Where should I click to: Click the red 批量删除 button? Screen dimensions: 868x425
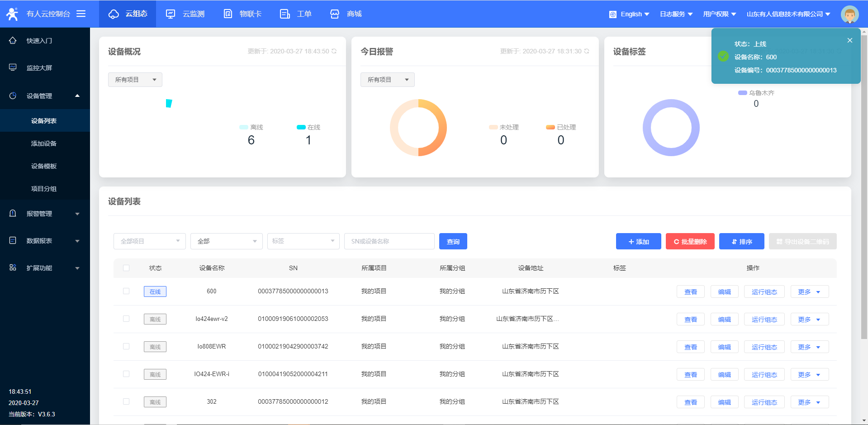tap(690, 241)
